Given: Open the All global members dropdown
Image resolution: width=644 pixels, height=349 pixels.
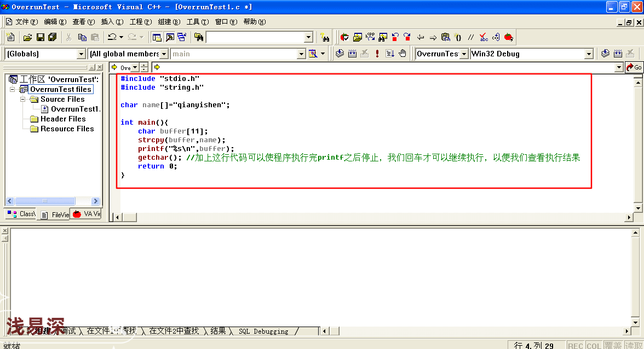Looking at the screenshot, I should coord(164,54).
